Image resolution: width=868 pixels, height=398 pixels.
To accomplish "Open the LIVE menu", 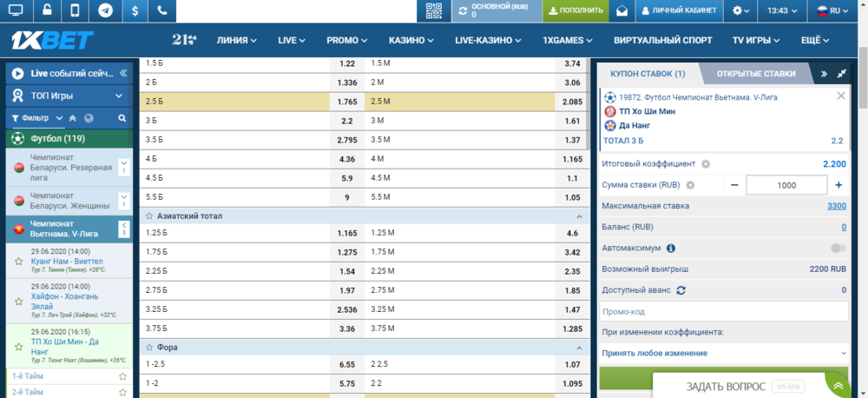I will pyautogui.click(x=292, y=40).
